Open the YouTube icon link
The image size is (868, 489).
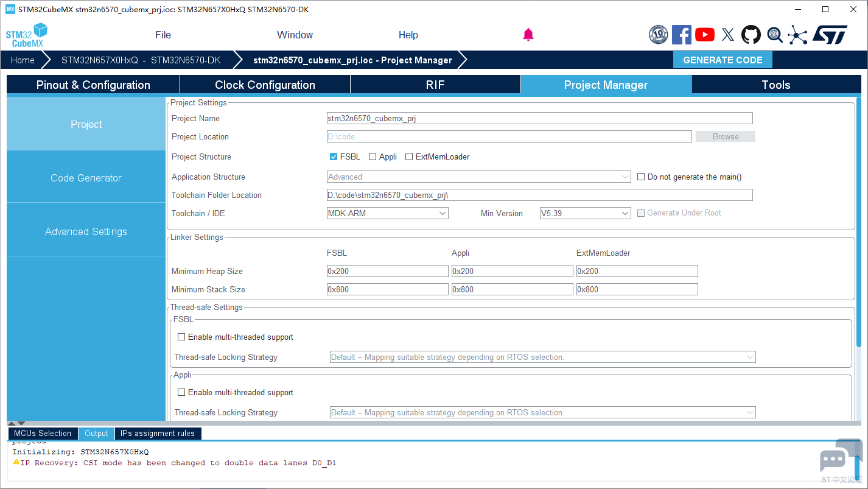coord(705,35)
